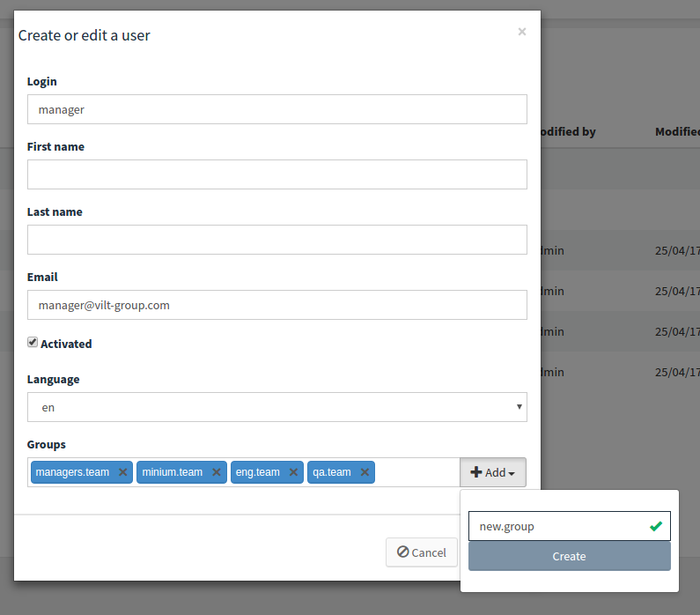Select the minium.team tag label

[x=173, y=472]
